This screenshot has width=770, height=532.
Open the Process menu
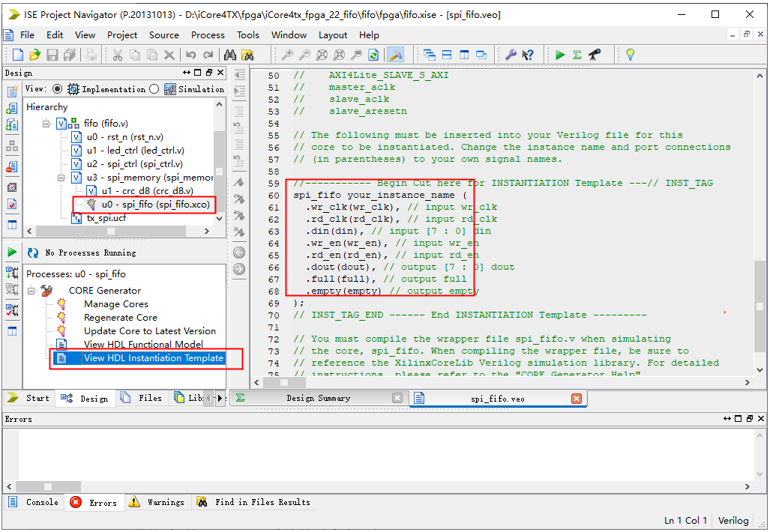pos(208,34)
